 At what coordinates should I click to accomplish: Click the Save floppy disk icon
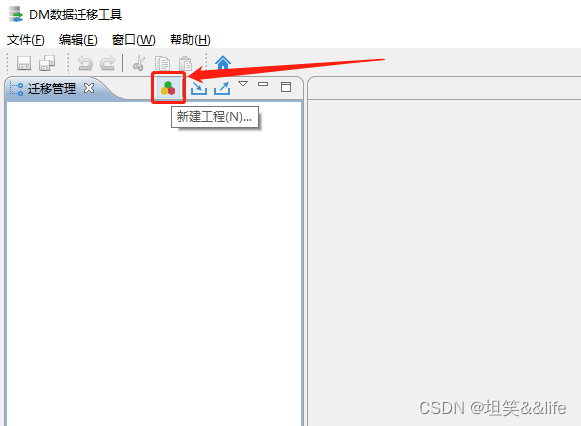tap(24, 63)
